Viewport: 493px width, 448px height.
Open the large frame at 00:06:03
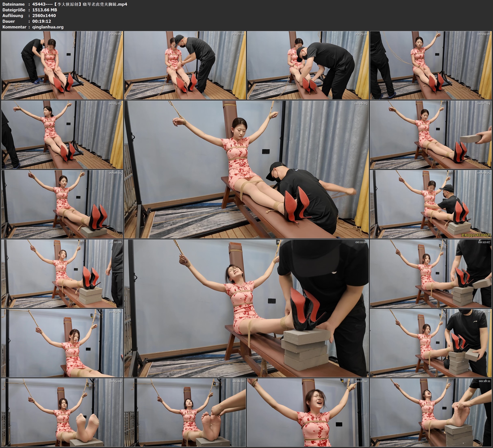tap(247, 169)
